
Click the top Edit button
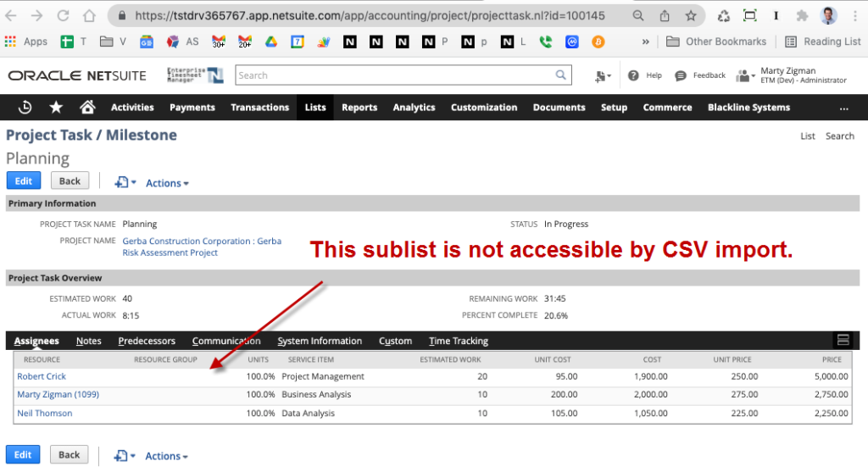[23, 181]
